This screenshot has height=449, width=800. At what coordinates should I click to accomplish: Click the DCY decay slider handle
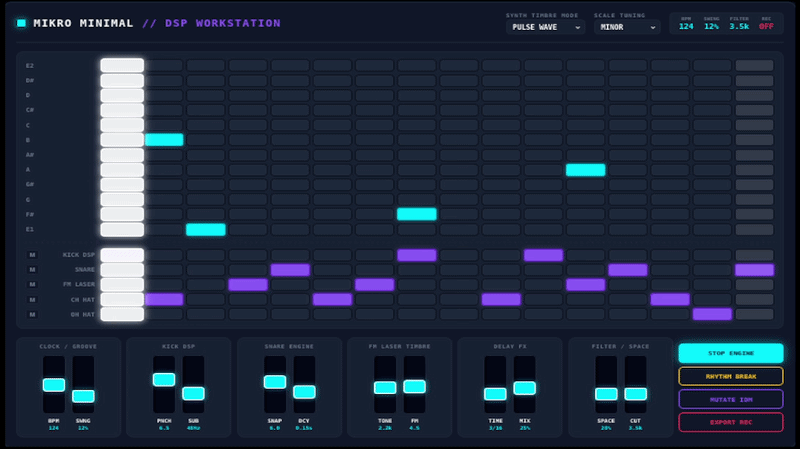tap(304, 392)
